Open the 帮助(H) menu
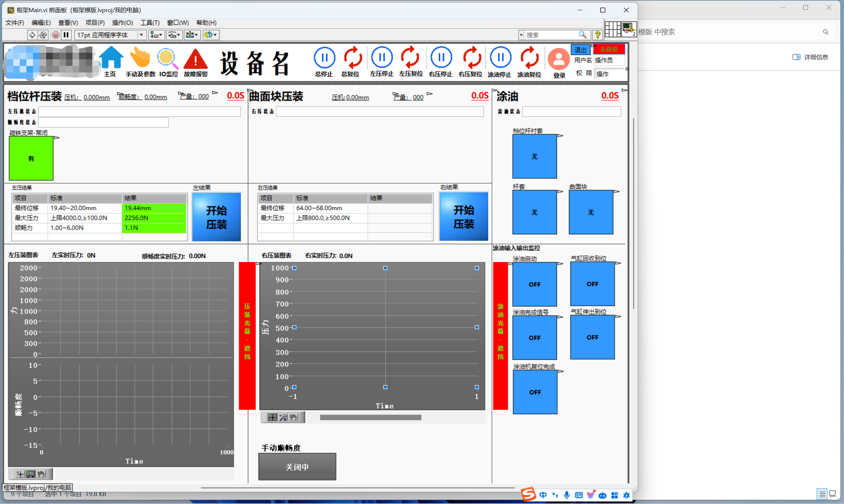Image resolution: width=844 pixels, height=504 pixels. (206, 23)
